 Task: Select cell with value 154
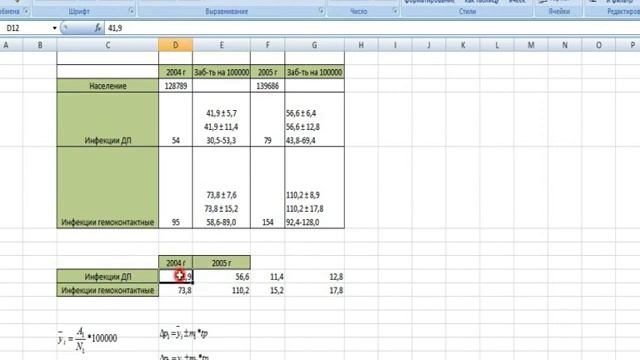tap(268, 188)
